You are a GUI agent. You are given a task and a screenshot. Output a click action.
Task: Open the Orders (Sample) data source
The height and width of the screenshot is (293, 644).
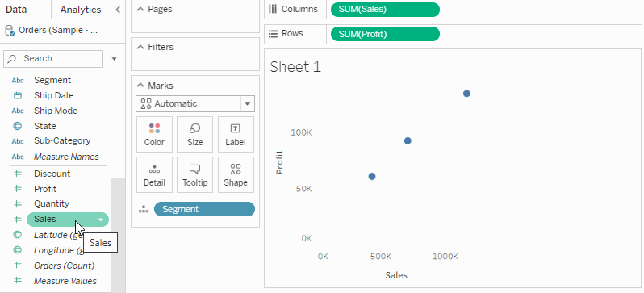[58, 31]
